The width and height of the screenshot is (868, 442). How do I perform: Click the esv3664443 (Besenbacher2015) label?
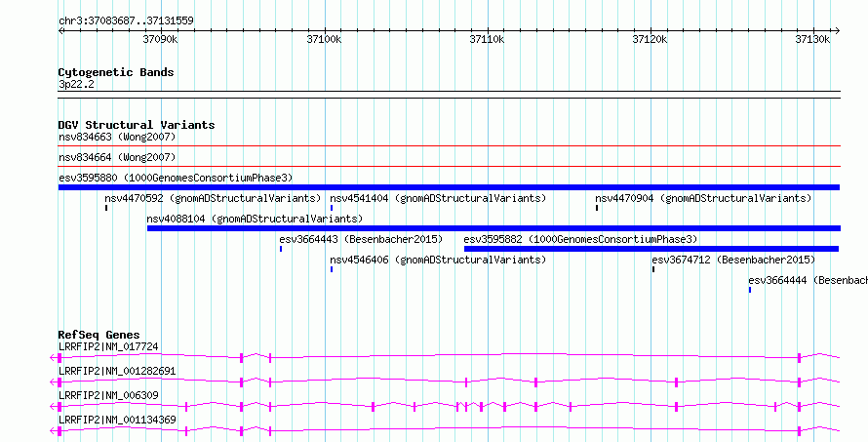tap(361, 239)
